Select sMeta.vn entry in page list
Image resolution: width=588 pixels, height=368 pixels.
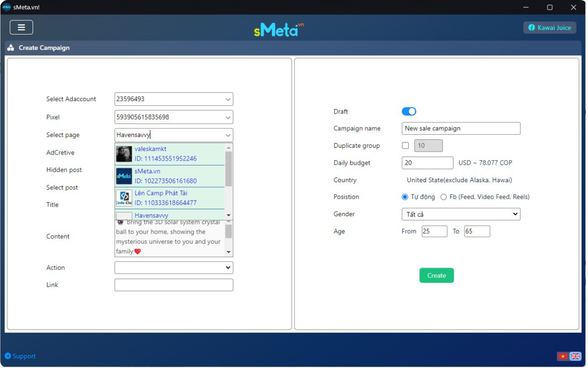tap(165, 176)
